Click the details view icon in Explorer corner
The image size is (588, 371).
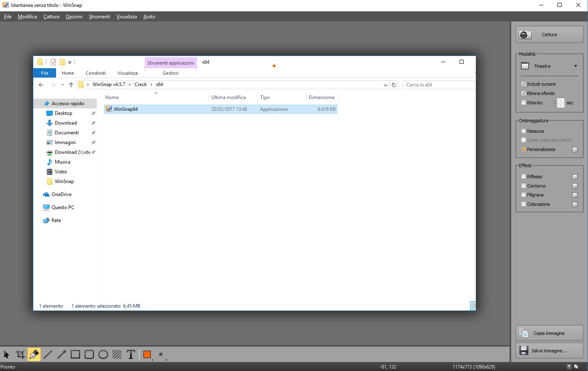(473, 306)
